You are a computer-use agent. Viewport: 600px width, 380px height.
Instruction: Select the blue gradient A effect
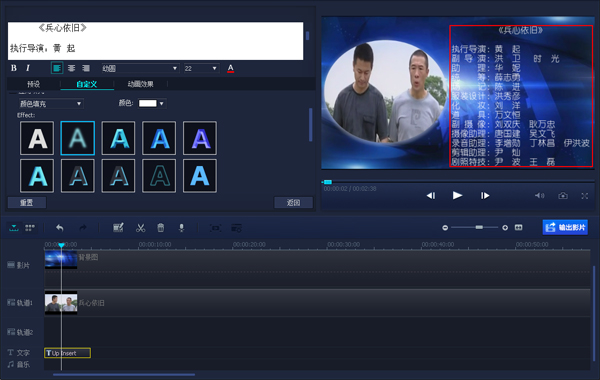[159, 138]
